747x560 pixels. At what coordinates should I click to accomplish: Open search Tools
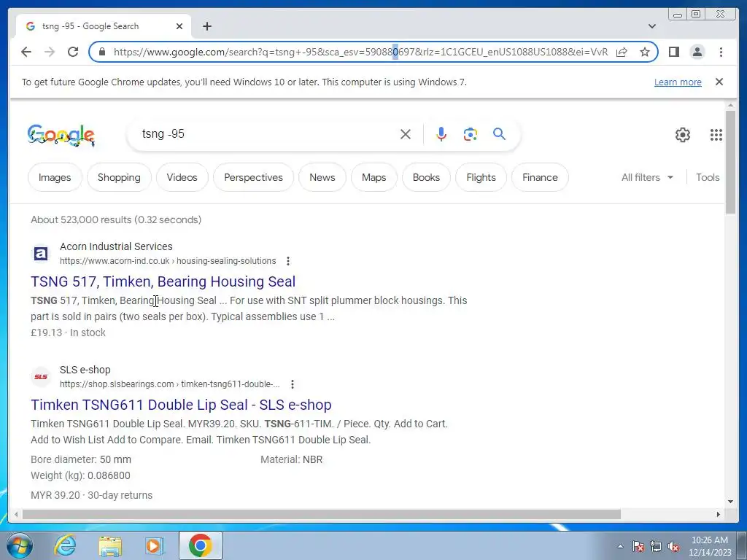click(x=708, y=177)
